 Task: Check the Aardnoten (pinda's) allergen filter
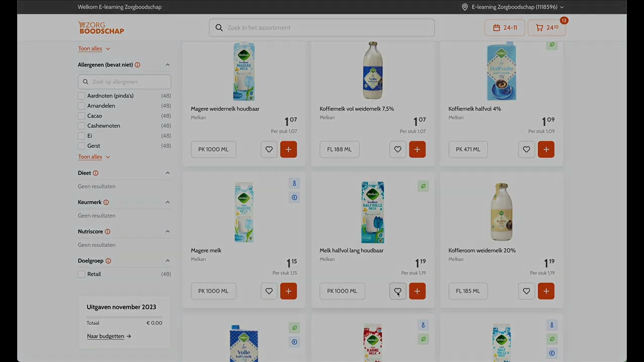pyautogui.click(x=82, y=96)
